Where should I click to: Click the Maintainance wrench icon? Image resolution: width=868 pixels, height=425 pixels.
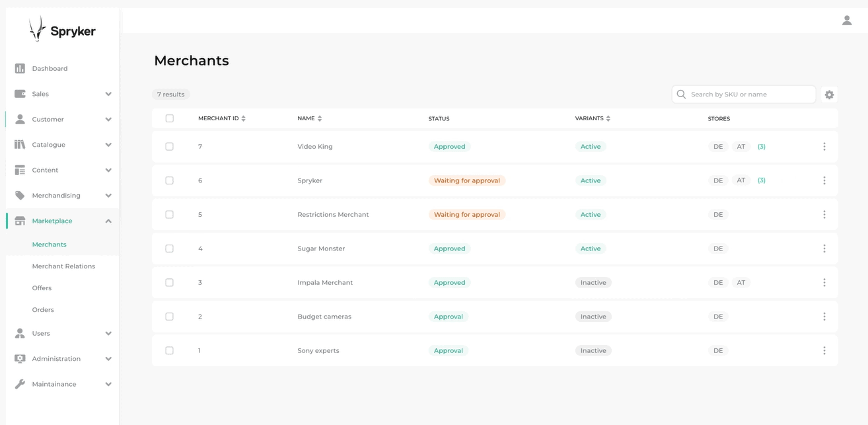20,384
